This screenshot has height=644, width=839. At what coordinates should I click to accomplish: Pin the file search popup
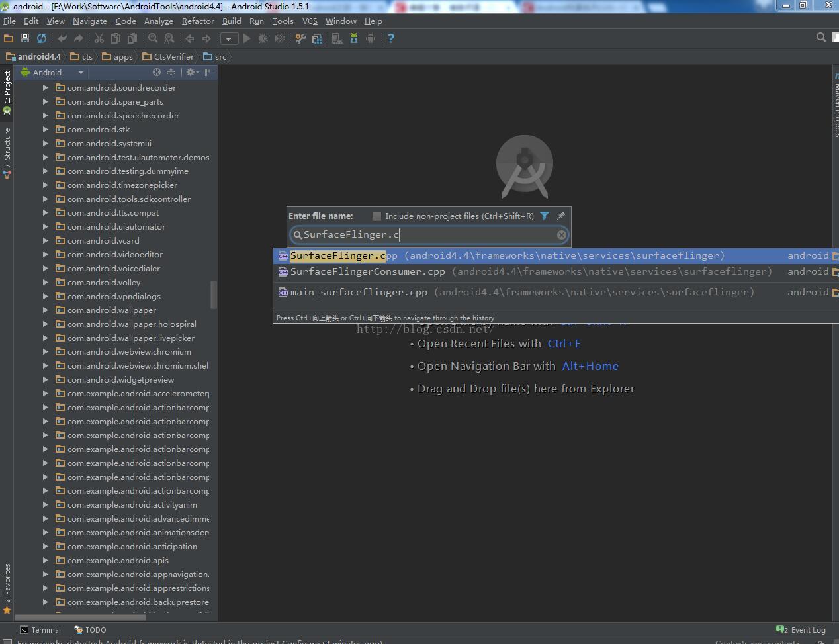pos(561,216)
